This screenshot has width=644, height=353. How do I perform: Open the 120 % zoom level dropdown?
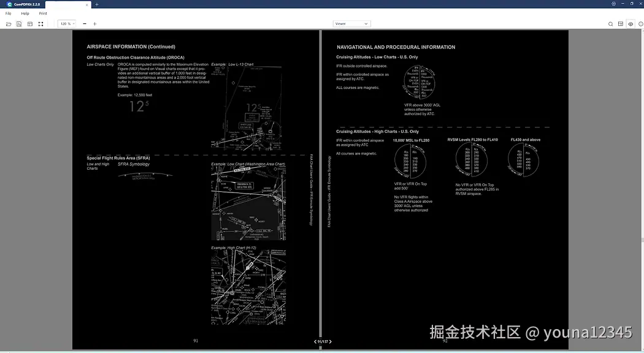tap(66, 24)
